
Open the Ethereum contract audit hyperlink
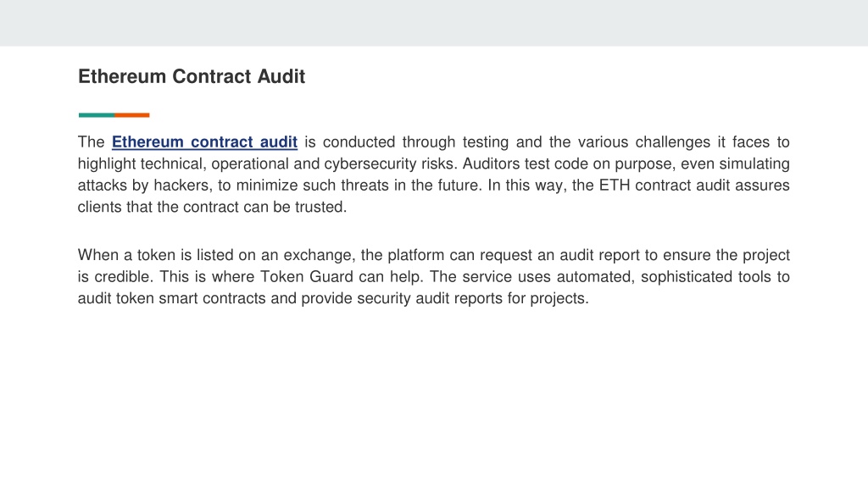click(x=204, y=142)
